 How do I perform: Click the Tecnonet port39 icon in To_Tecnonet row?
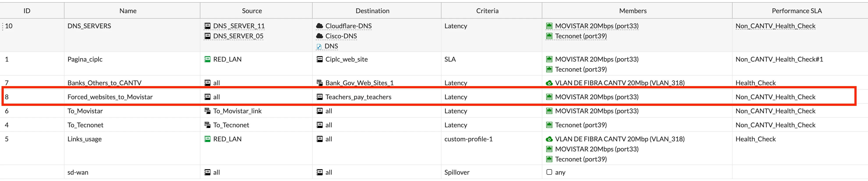(549, 125)
